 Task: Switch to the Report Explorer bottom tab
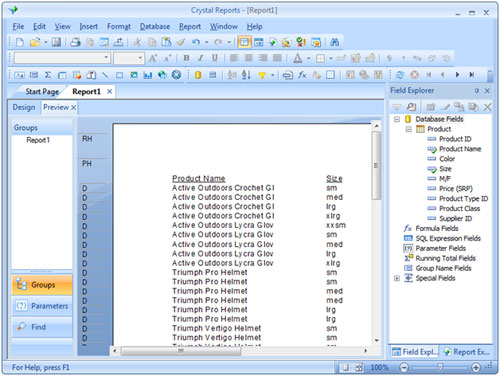[467, 352]
